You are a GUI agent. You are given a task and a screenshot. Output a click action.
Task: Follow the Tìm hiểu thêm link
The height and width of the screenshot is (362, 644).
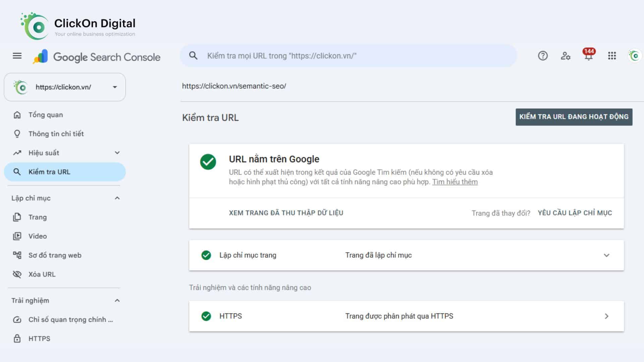point(455,182)
